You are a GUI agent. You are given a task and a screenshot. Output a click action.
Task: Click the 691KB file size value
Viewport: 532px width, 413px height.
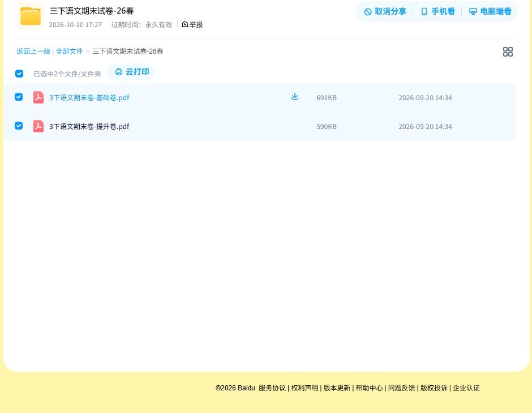click(327, 98)
